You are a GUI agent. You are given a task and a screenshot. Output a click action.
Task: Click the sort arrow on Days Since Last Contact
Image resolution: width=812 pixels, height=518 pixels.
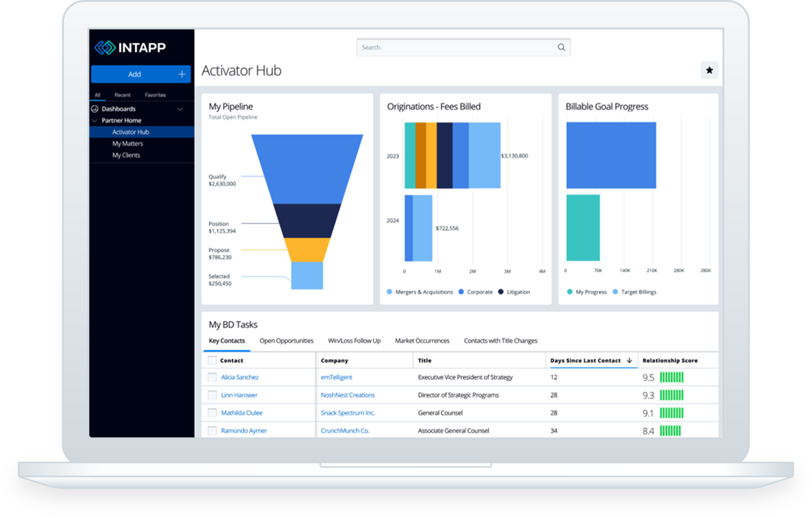click(629, 360)
